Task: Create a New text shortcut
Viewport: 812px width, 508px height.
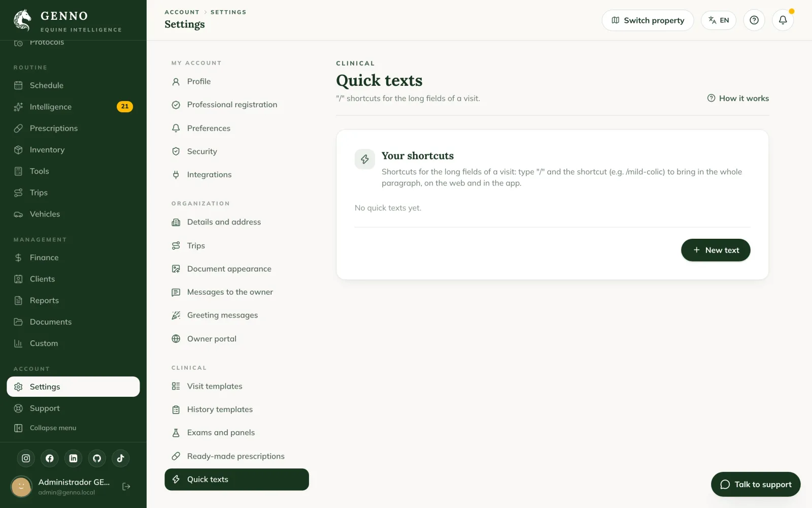Action: pyautogui.click(x=716, y=250)
